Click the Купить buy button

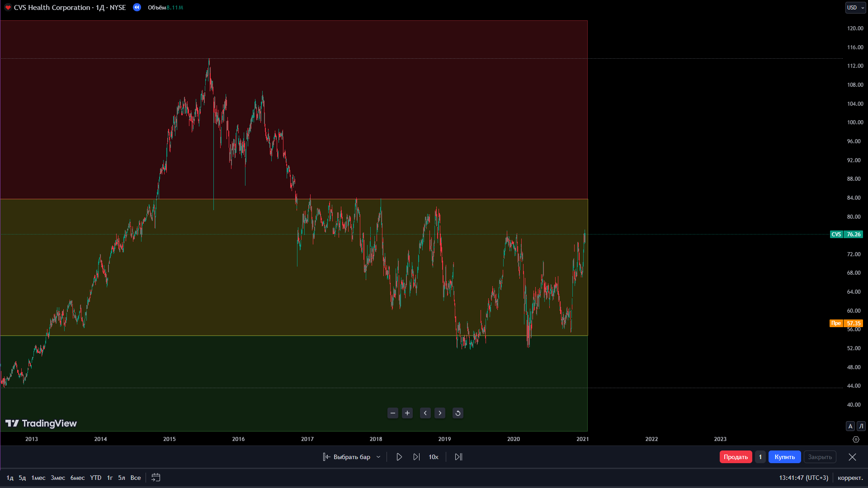point(784,457)
